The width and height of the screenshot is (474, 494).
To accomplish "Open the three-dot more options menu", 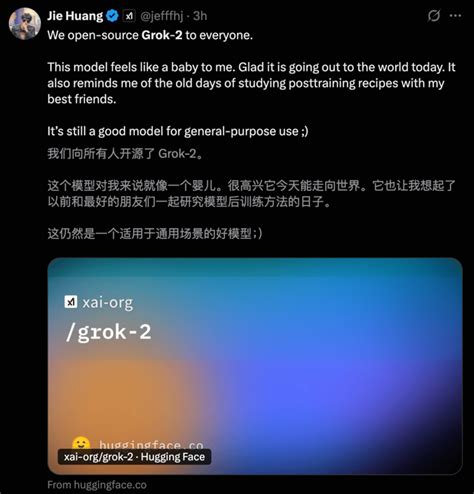I will click(x=455, y=15).
